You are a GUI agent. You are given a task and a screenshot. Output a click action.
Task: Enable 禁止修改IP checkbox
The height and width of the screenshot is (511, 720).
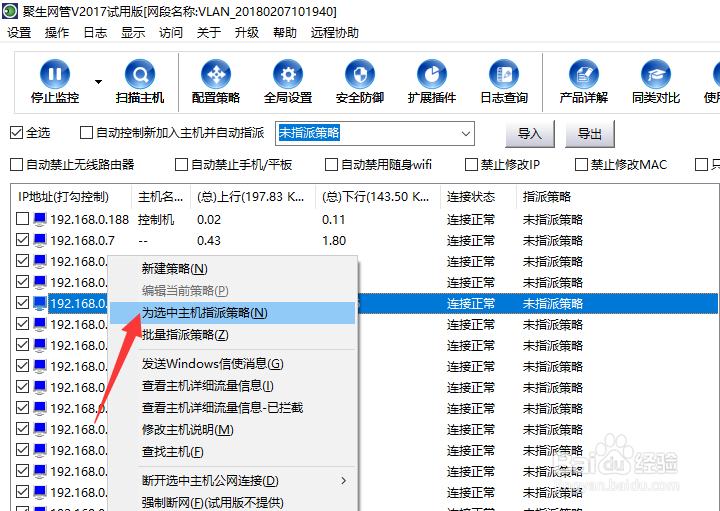pos(471,164)
